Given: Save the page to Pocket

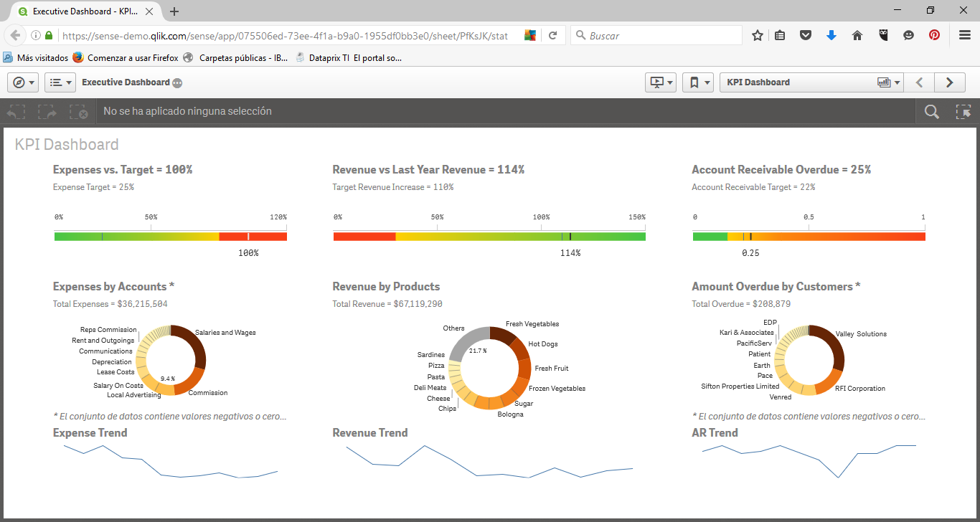Looking at the screenshot, I should [x=806, y=34].
